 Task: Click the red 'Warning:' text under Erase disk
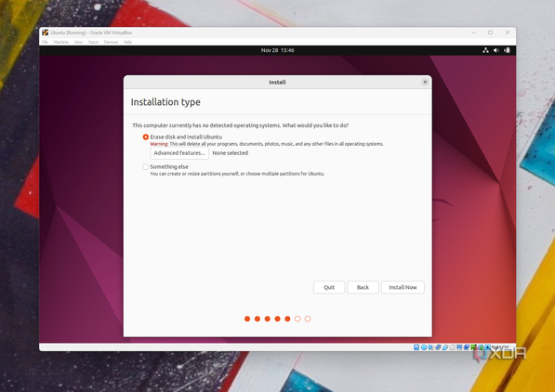pos(159,144)
